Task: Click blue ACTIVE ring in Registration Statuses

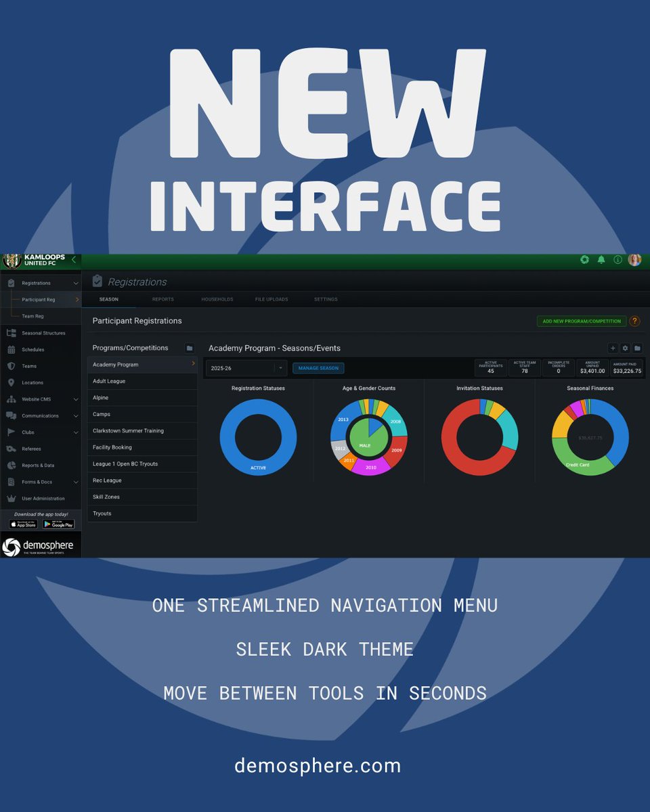Action: (x=258, y=466)
